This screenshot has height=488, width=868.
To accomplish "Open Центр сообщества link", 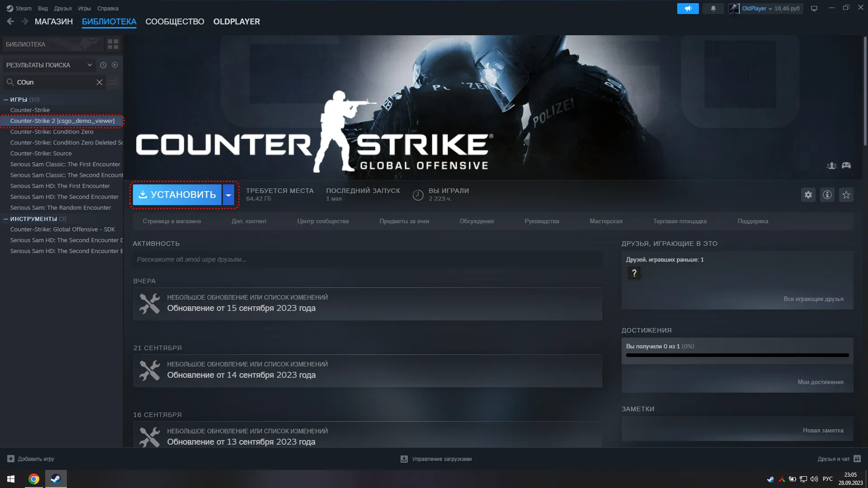I will coord(323,221).
